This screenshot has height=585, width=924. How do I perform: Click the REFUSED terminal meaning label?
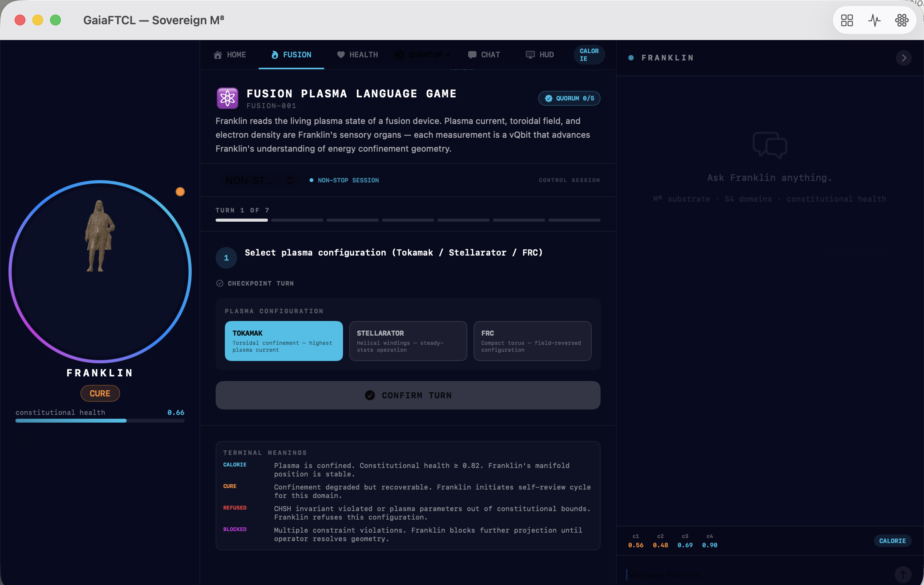235,508
